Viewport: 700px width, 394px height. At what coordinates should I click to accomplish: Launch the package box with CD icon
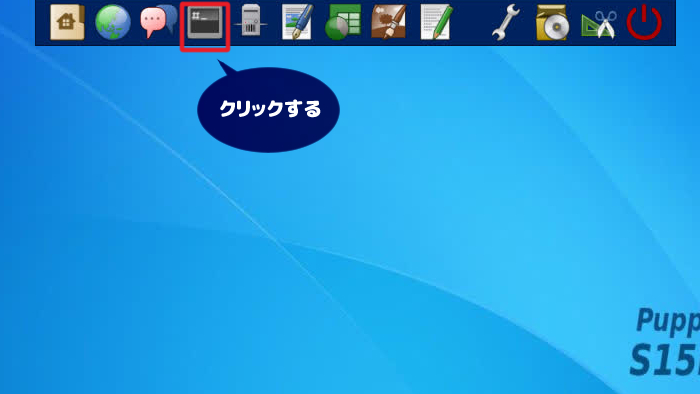pyautogui.click(x=552, y=23)
